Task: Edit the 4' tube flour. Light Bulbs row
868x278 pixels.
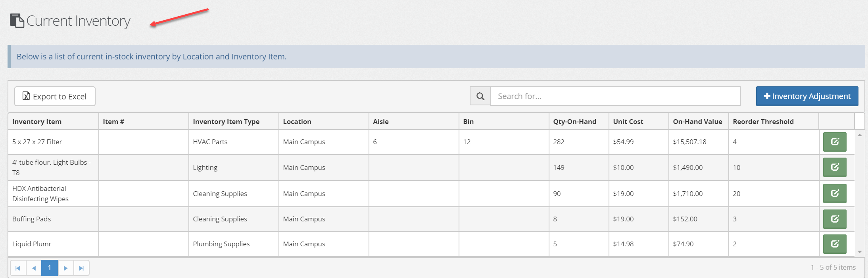Action: pos(835,167)
